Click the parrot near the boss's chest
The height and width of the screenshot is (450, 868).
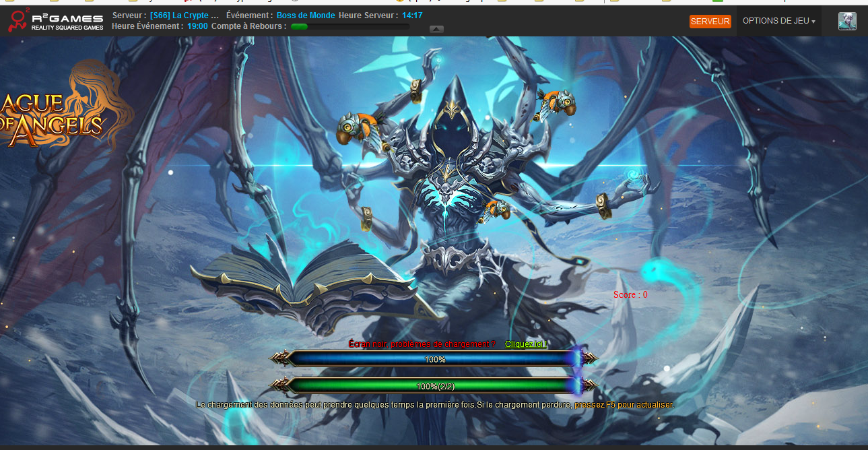coord(496,210)
